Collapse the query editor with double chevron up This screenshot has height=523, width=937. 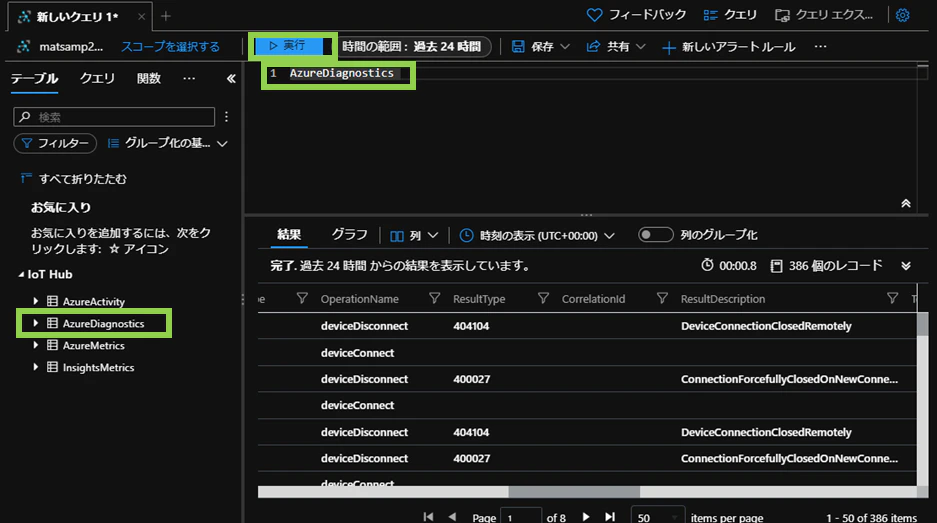click(x=906, y=203)
